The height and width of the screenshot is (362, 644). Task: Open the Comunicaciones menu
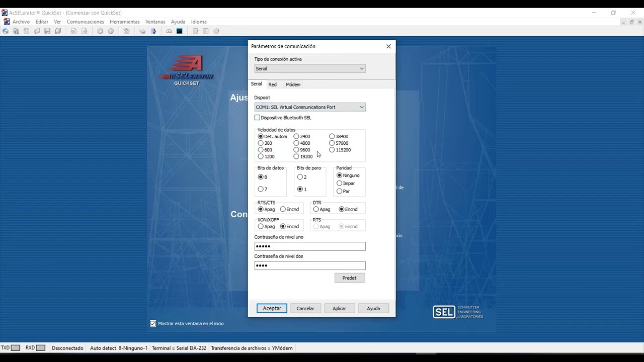[85, 22]
